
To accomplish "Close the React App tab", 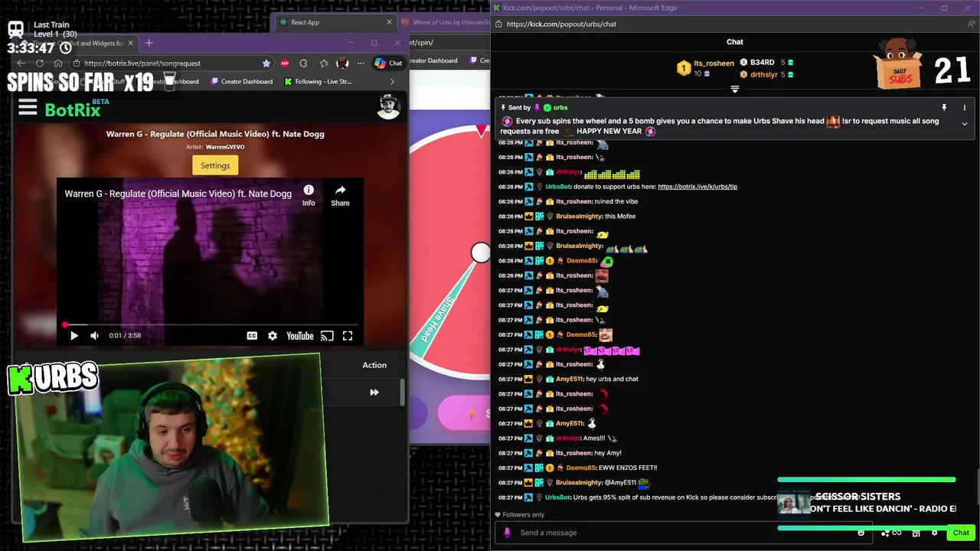I will pyautogui.click(x=389, y=22).
